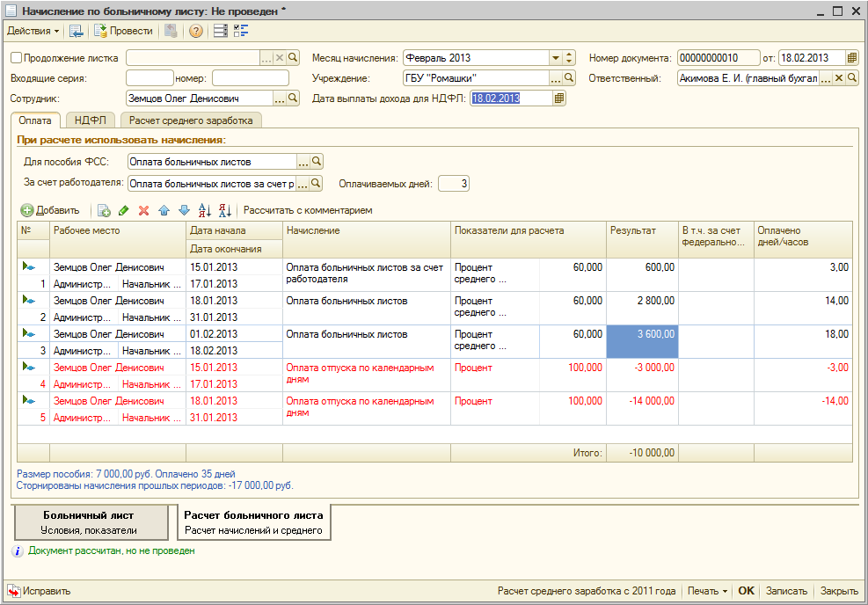This screenshot has height=605, width=868.
Task: Click the Провести (post document) toolbar button
Action: [x=123, y=31]
